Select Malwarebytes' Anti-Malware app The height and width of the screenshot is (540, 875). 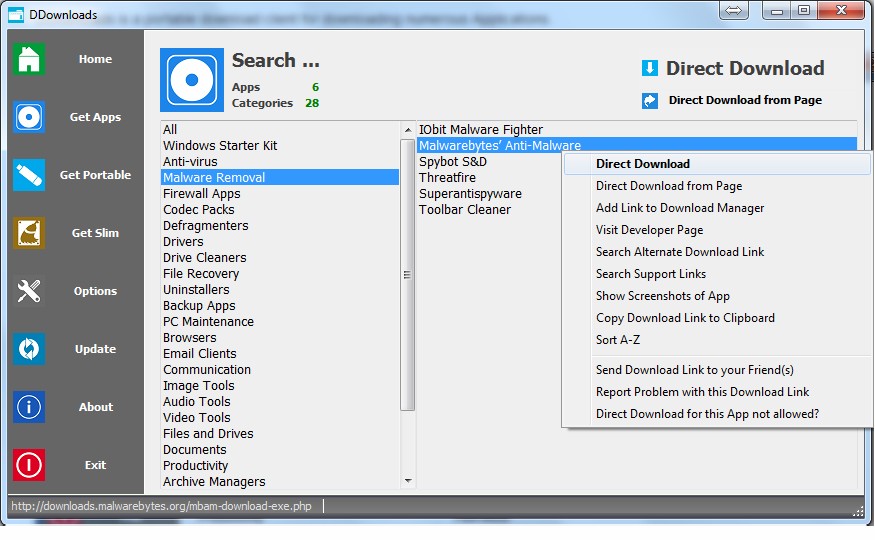637,146
